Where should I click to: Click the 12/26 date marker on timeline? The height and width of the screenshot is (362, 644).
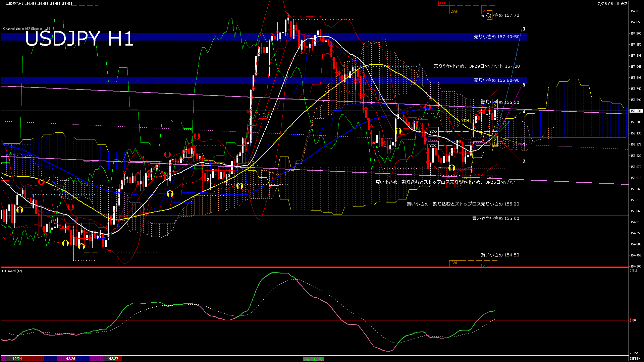coord(71,359)
